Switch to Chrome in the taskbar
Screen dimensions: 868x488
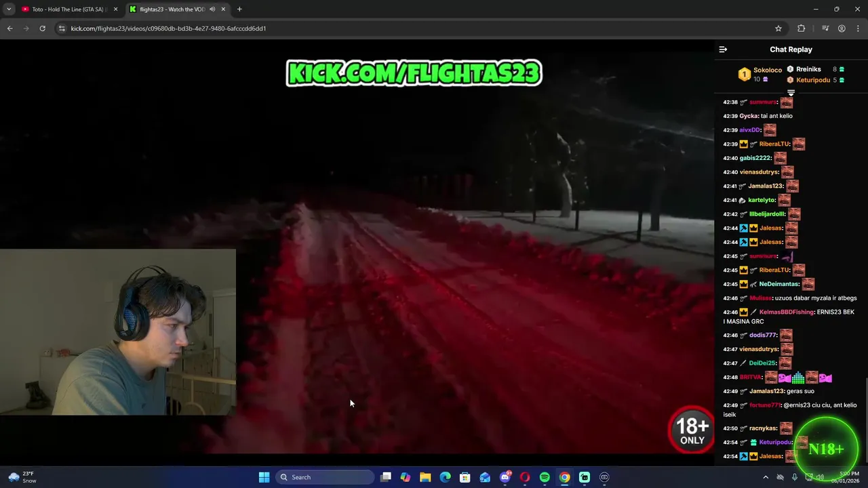point(564,477)
